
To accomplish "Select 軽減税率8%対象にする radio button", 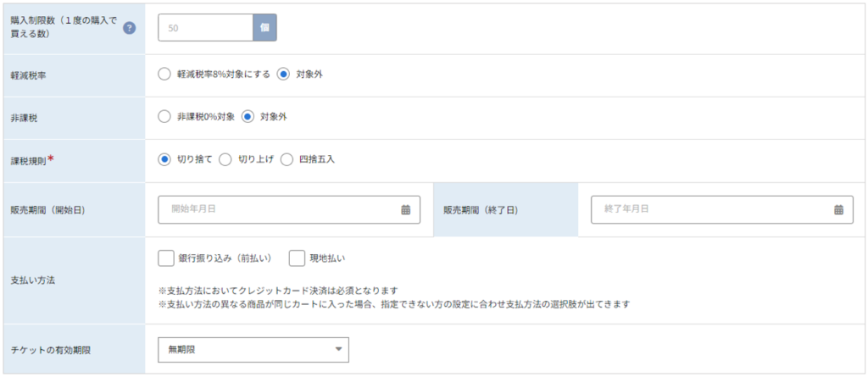I will click(x=164, y=75).
